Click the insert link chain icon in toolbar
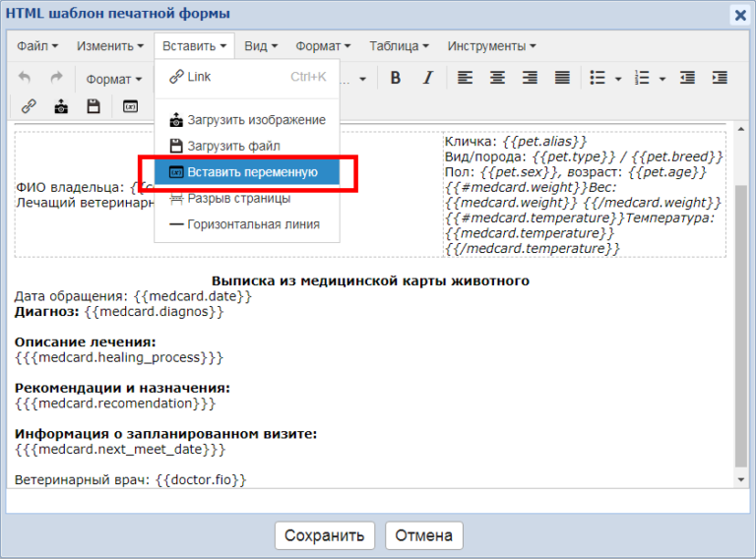This screenshot has width=756, height=559. tap(29, 106)
